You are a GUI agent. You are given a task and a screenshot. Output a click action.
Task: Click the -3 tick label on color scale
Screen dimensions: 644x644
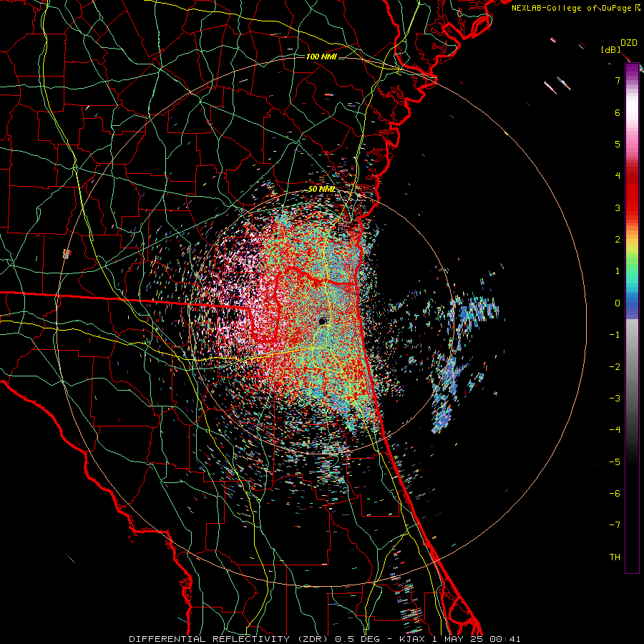tap(615, 399)
